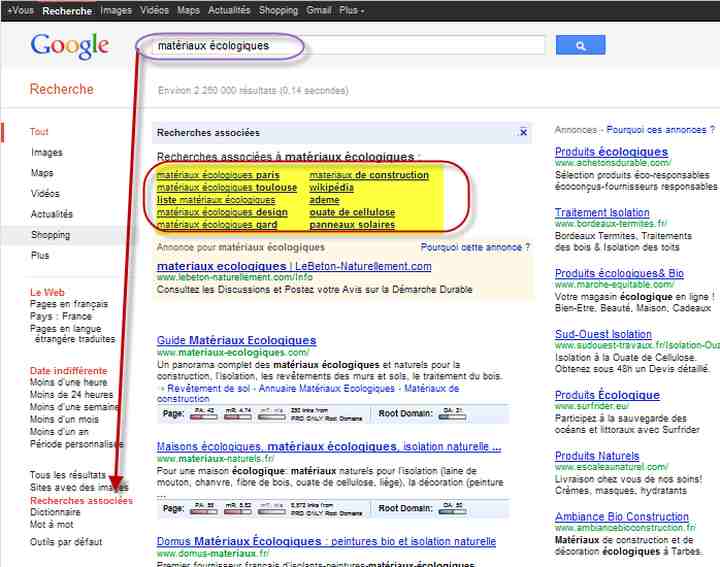Click Pourquoi cette annonce ? link

(x=475, y=247)
